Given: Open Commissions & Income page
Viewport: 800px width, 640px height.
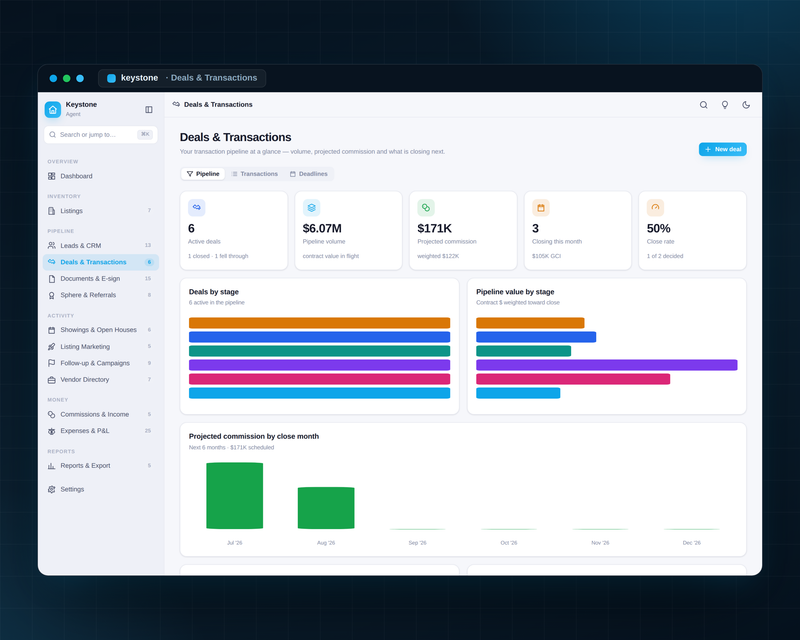Looking at the screenshot, I should coord(101,414).
